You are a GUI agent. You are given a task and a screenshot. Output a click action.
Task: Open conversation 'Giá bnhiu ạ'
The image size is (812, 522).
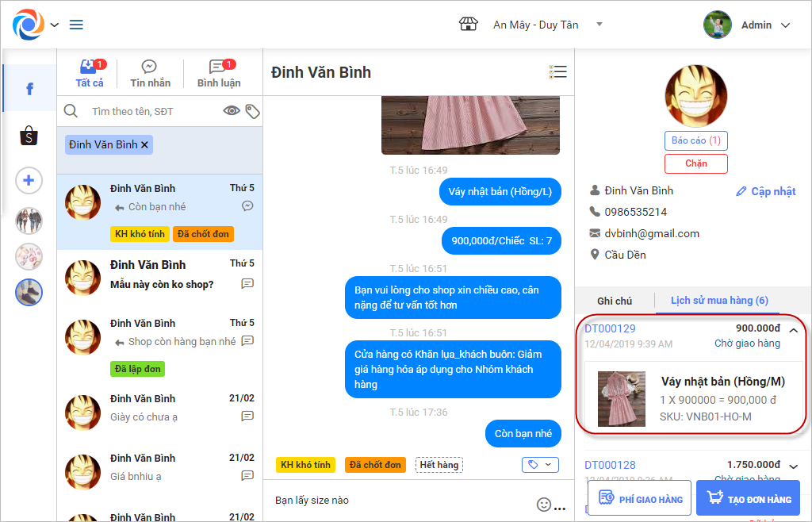tap(159, 473)
